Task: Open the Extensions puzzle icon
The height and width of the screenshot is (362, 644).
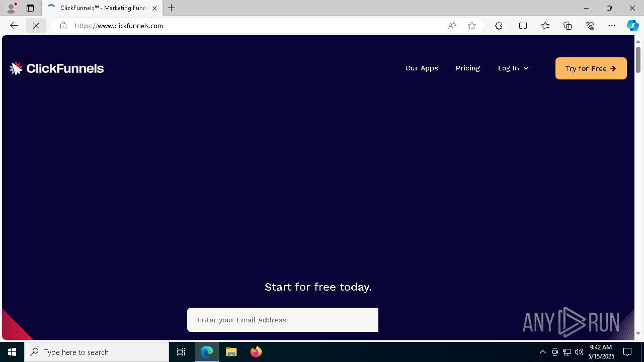Action: pos(499,26)
